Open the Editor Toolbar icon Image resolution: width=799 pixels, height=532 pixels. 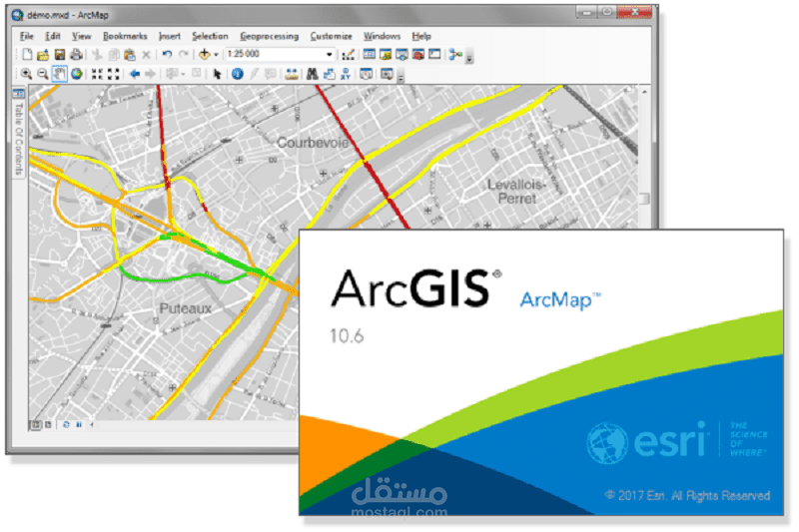click(x=348, y=54)
